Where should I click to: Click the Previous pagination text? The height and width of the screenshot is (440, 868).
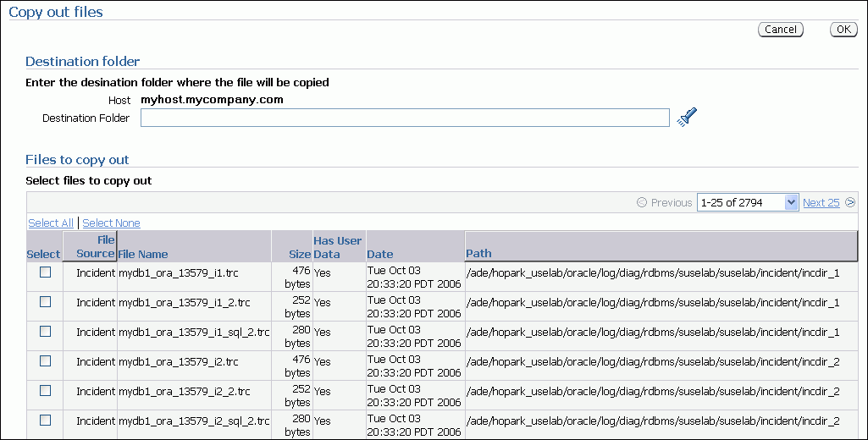(671, 202)
